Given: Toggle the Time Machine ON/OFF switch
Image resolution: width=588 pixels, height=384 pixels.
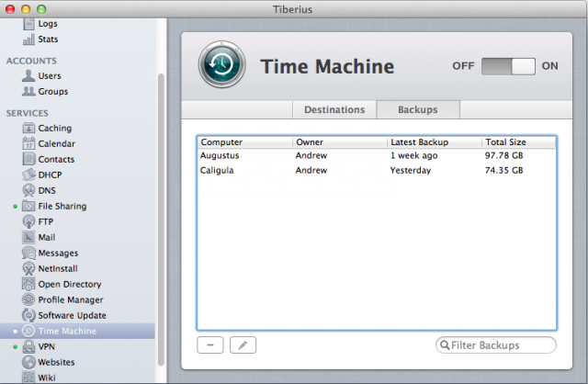Looking at the screenshot, I should (508, 66).
